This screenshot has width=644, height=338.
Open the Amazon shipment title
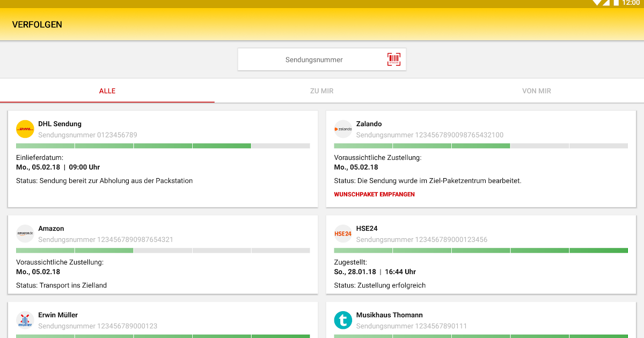[51, 229]
